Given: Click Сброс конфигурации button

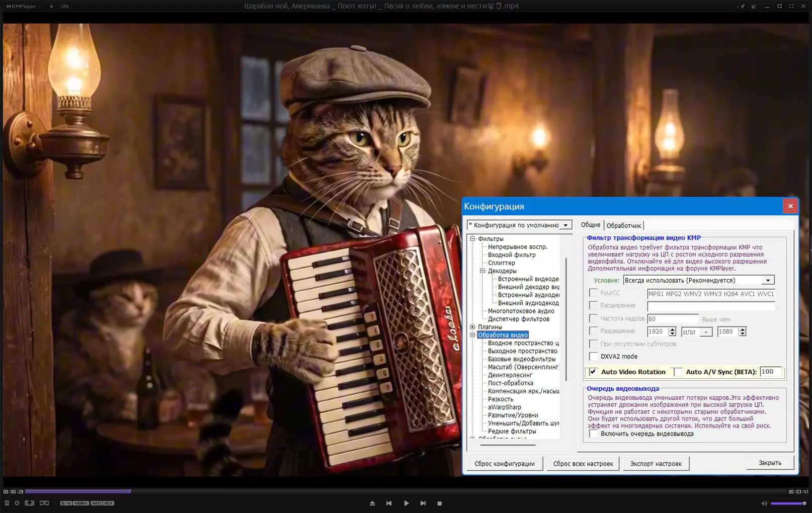Looking at the screenshot, I should click(x=505, y=464).
